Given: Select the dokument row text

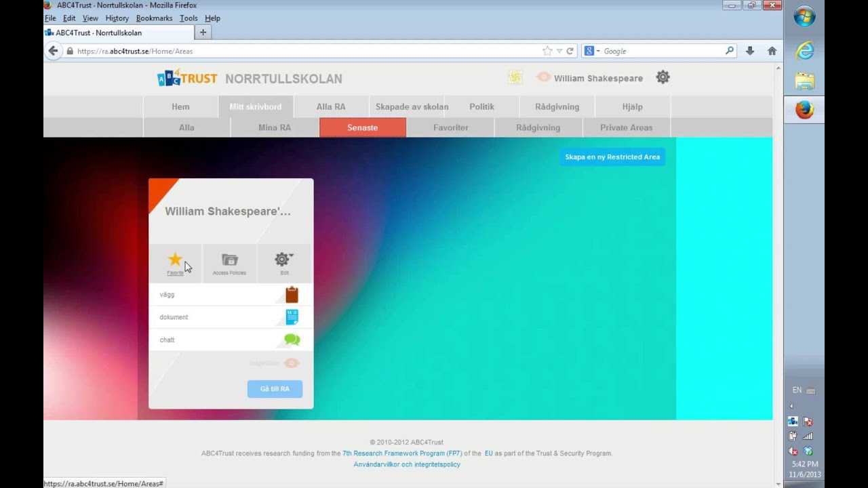Looking at the screenshot, I should point(174,317).
